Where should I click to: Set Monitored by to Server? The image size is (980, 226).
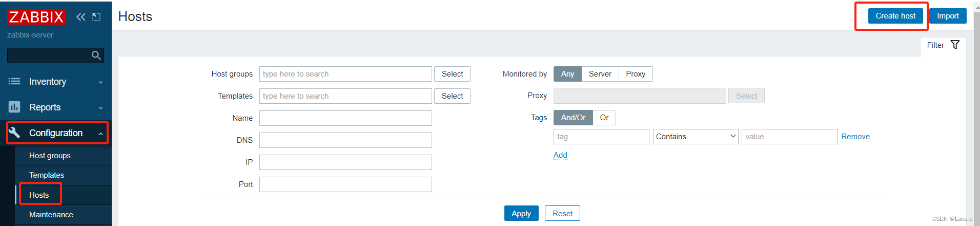[x=600, y=74]
